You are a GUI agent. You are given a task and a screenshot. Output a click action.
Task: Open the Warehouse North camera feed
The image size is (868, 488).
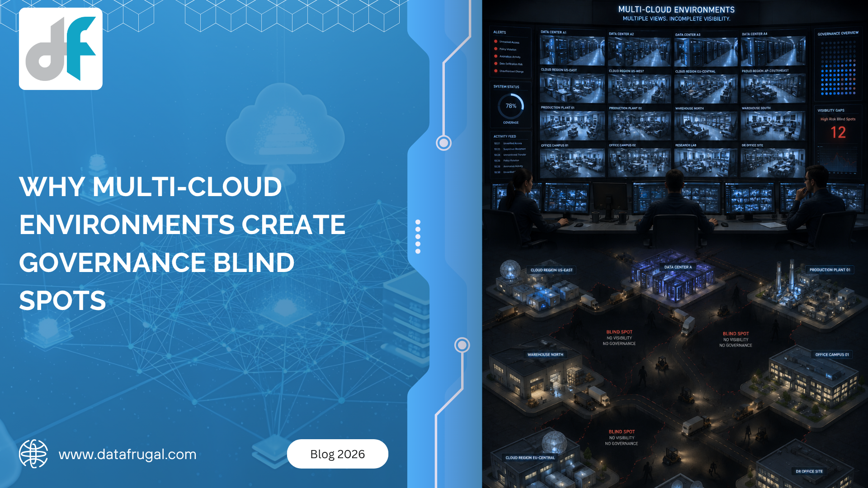[706, 126]
